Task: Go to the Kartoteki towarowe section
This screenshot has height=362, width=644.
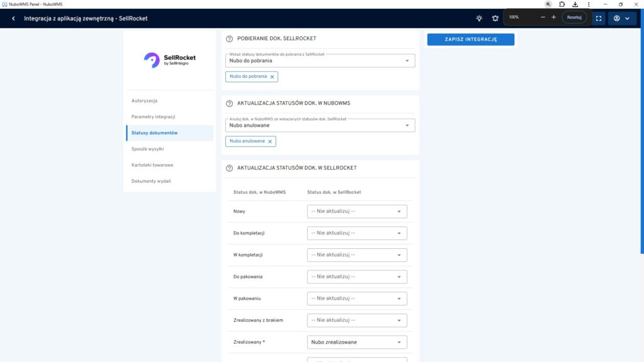Action: (x=152, y=165)
